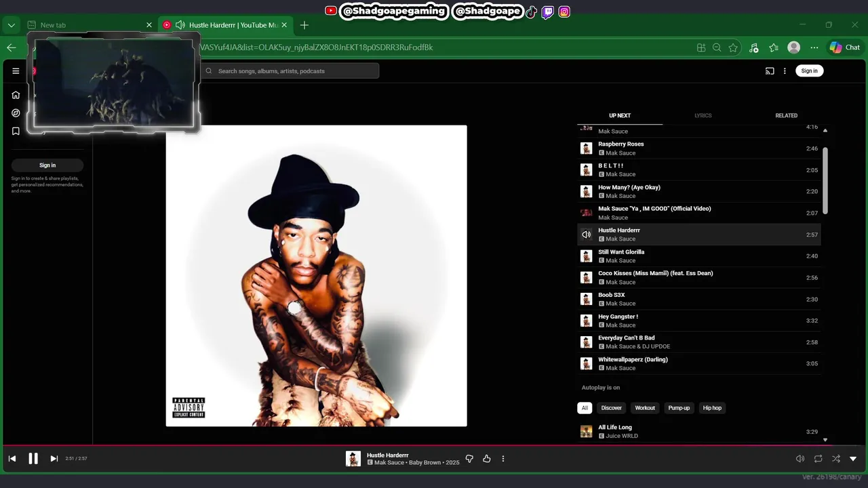Open the browser tab list dropdown
Viewport: 868px width, 488px height.
(11, 25)
